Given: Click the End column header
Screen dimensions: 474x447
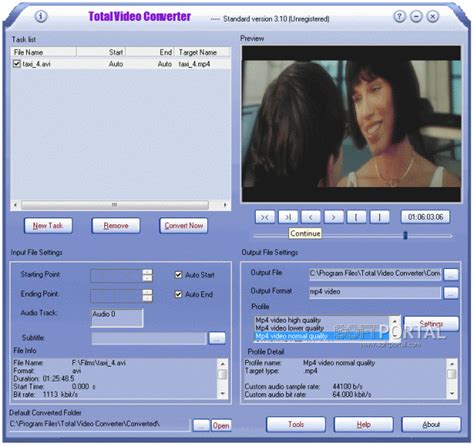Looking at the screenshot, I should [x=150, y=52].
